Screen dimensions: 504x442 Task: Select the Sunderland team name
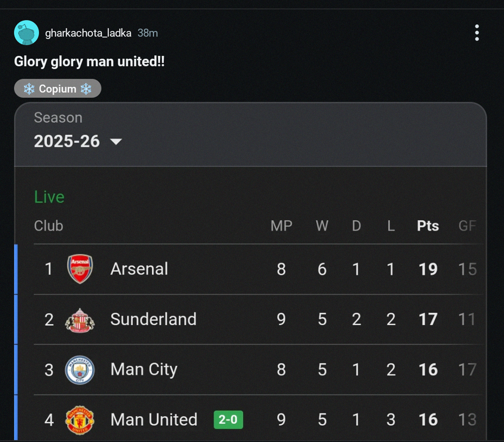tap(153, 319)
